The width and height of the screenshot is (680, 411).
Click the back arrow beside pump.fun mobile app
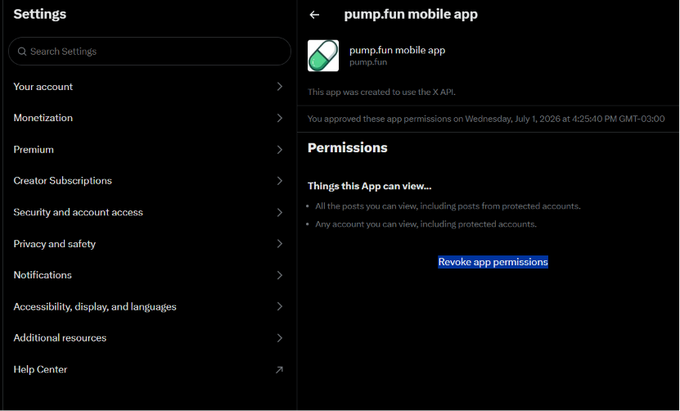pos(314,15)
